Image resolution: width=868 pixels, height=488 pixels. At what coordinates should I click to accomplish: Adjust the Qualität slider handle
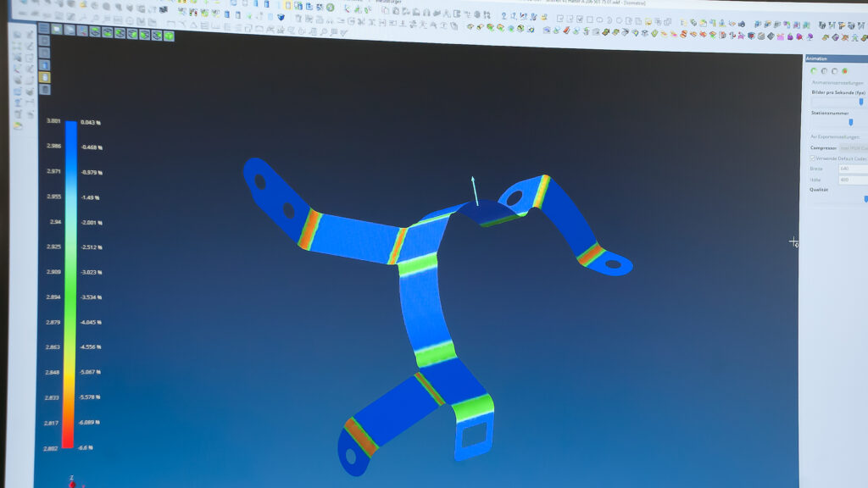click(x=865, y=199)
